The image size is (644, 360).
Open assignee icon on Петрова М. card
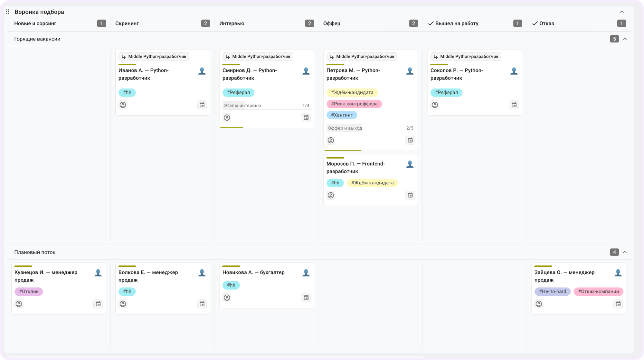point(331,140)
